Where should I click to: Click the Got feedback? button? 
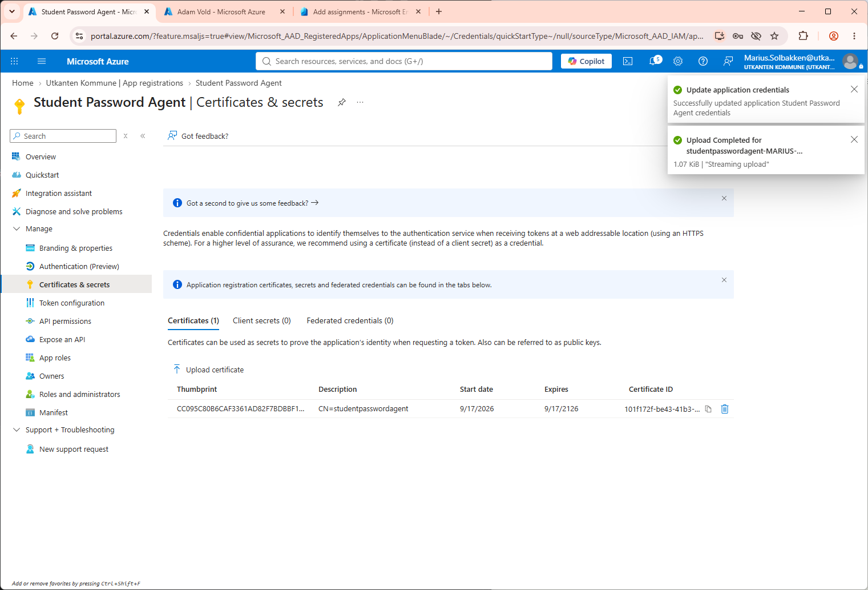pyautogui.click(x=198, y=136)
